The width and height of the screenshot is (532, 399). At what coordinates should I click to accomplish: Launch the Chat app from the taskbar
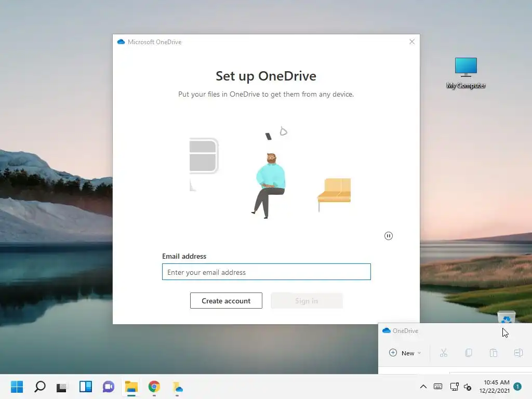108,387
